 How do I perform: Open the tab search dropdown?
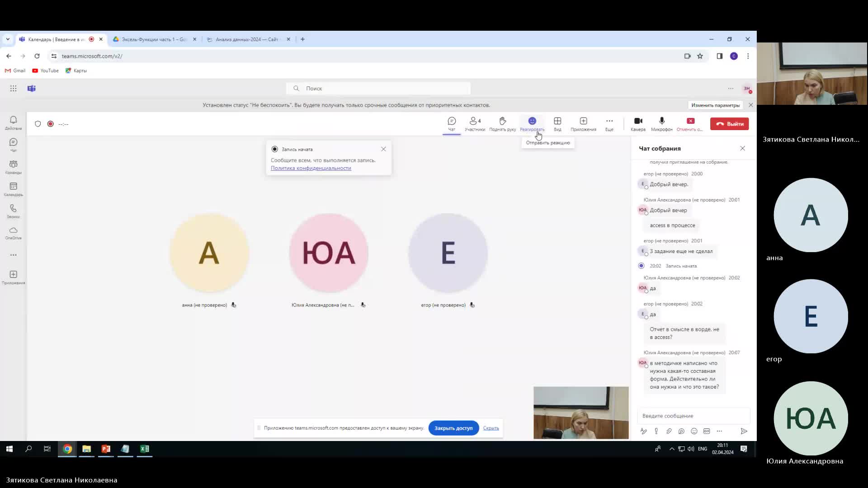(8, 39)
